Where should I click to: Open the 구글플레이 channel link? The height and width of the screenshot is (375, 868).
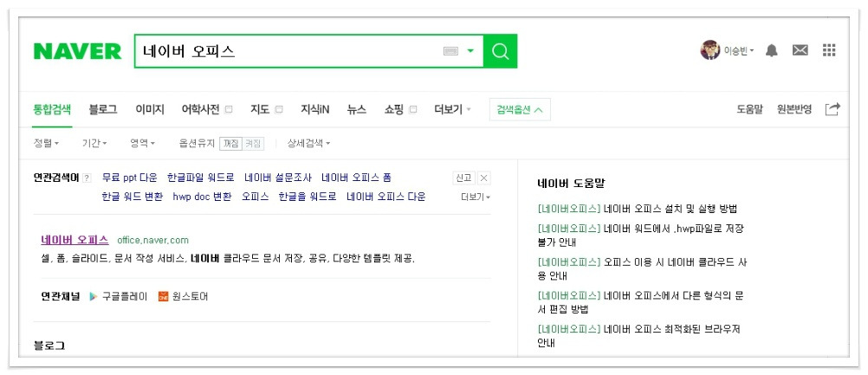[x=125, y=296]
